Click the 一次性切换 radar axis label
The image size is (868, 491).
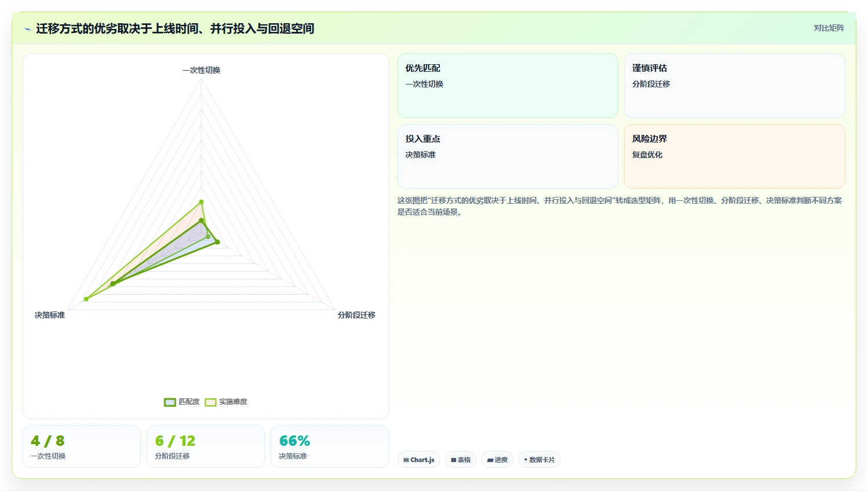coord(201,70)
